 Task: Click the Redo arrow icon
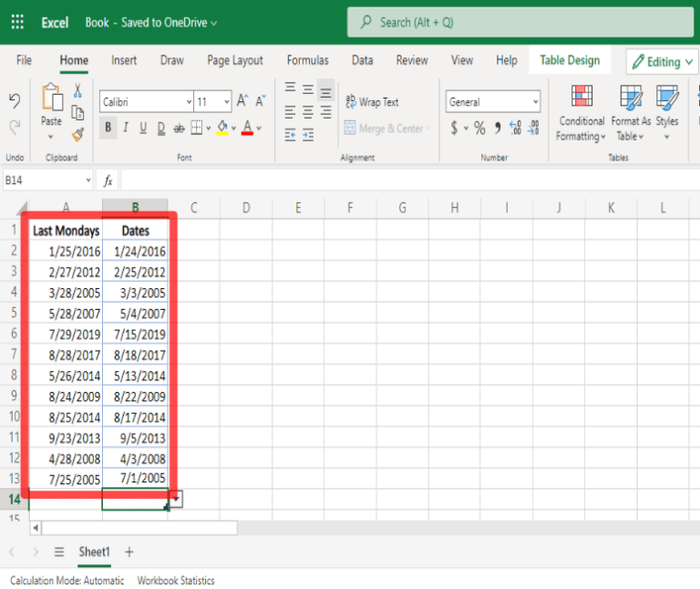click(15, 128)
